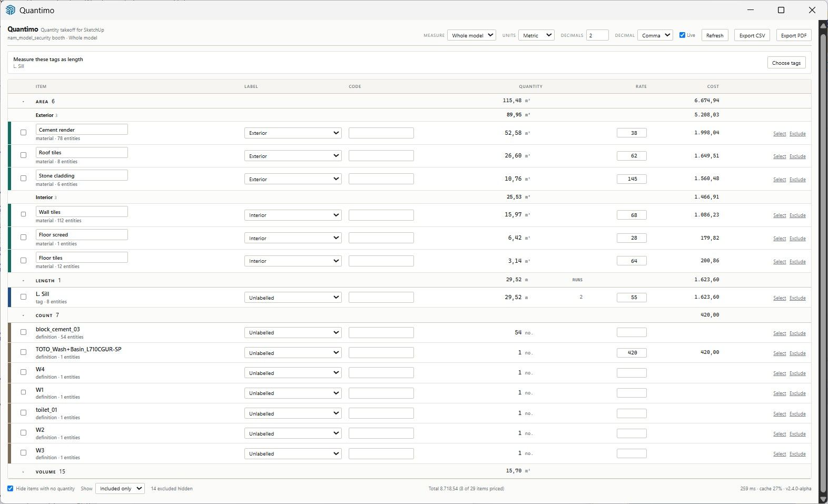Click Exclude link for Stone cladding
Screen dimensions: 828x504
797,180
